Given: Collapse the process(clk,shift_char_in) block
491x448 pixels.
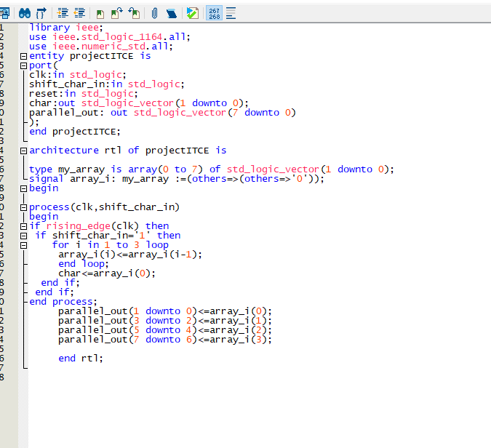Looking at the screenshot, I should click(23, 207).
